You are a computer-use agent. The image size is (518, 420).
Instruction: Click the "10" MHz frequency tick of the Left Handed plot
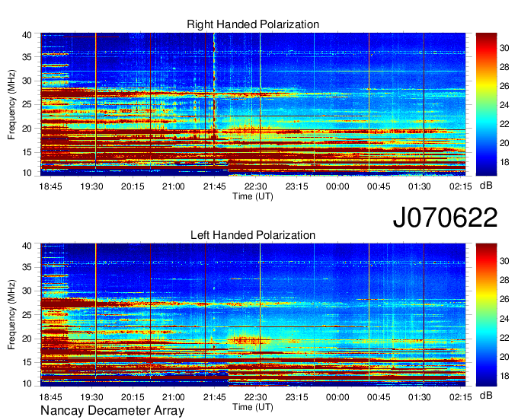click(27, 383)
